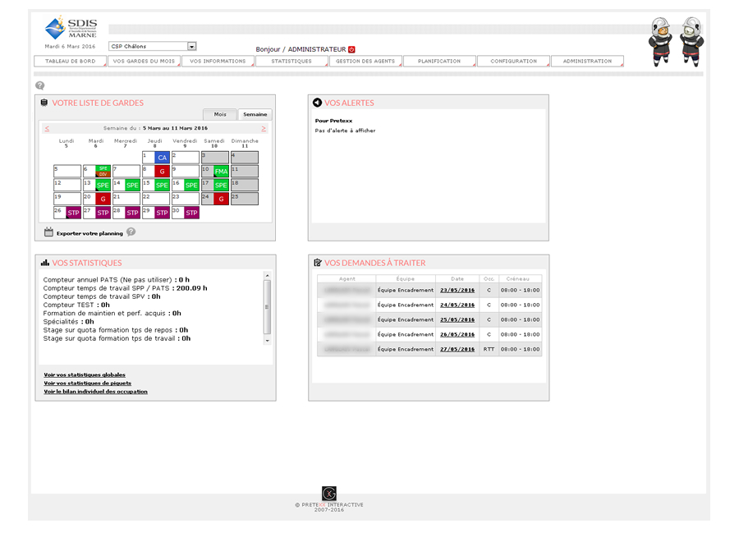This screenshot has width=739, height=560.
Task: Select the SPE guard on day 14
Action: [132, 185]
